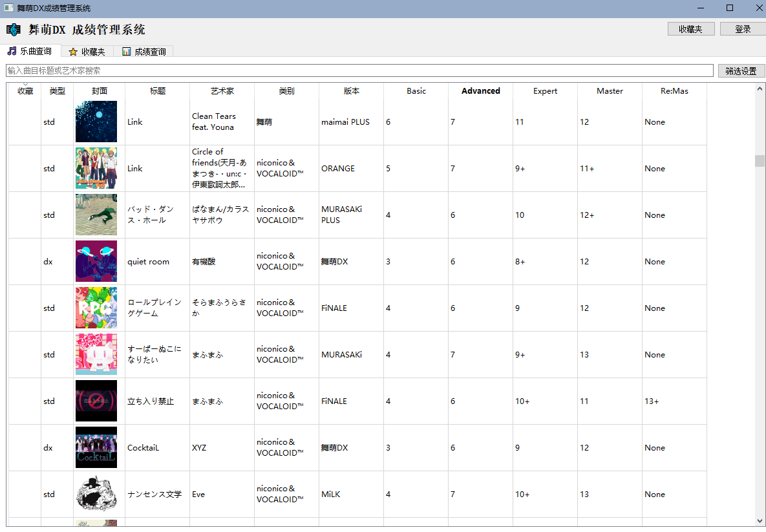The image size is (766, 532).
Task: Select the CocktaiL cover art
Action: pyautogui.click(x=96, y=447)
